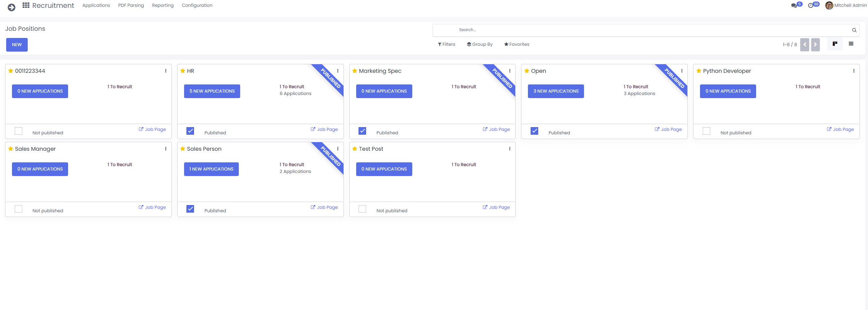The image size is (868, 310).
Task: Check the Not published box for Sales Manager
Action: [x=18, y=209]
